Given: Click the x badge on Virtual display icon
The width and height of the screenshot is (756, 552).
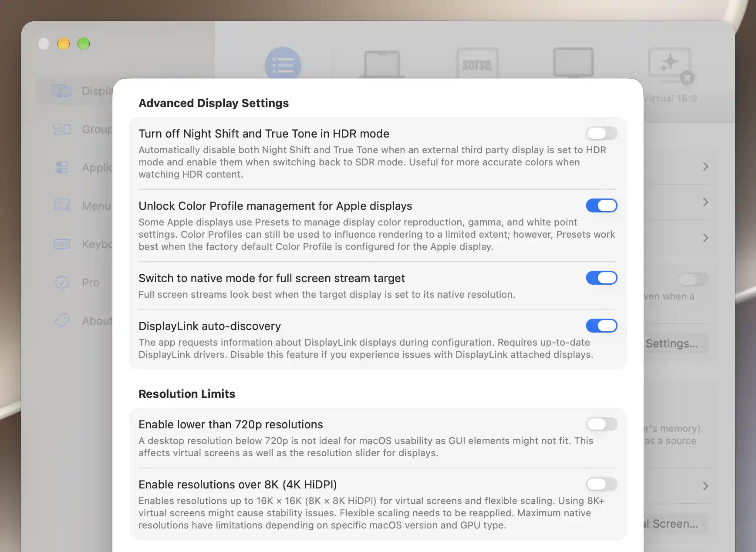Looking at the screenshot, I should coord(687,78).
